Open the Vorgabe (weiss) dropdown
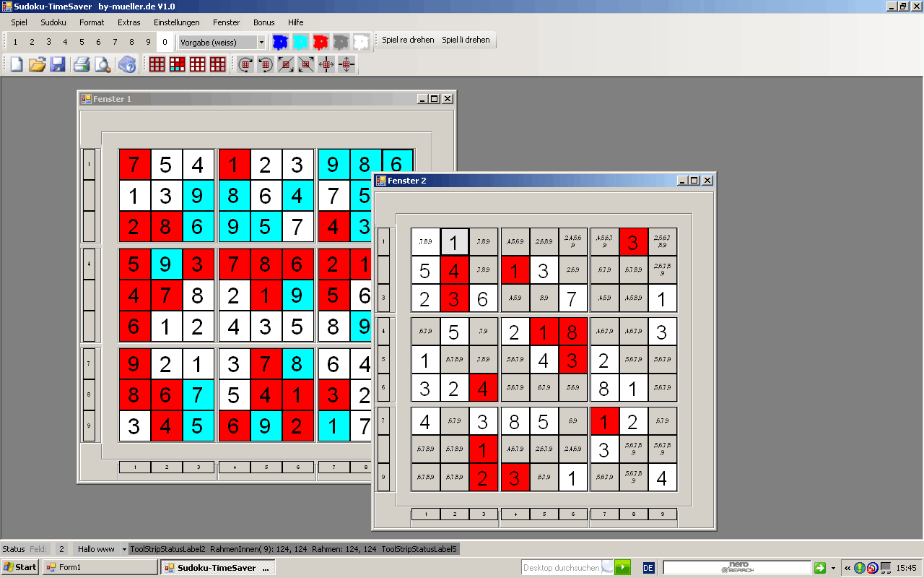 click(x=261, y=43)
